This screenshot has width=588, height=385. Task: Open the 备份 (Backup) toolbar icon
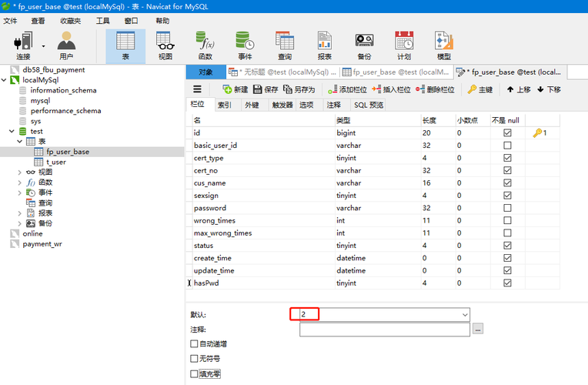[x=364, y=46]
